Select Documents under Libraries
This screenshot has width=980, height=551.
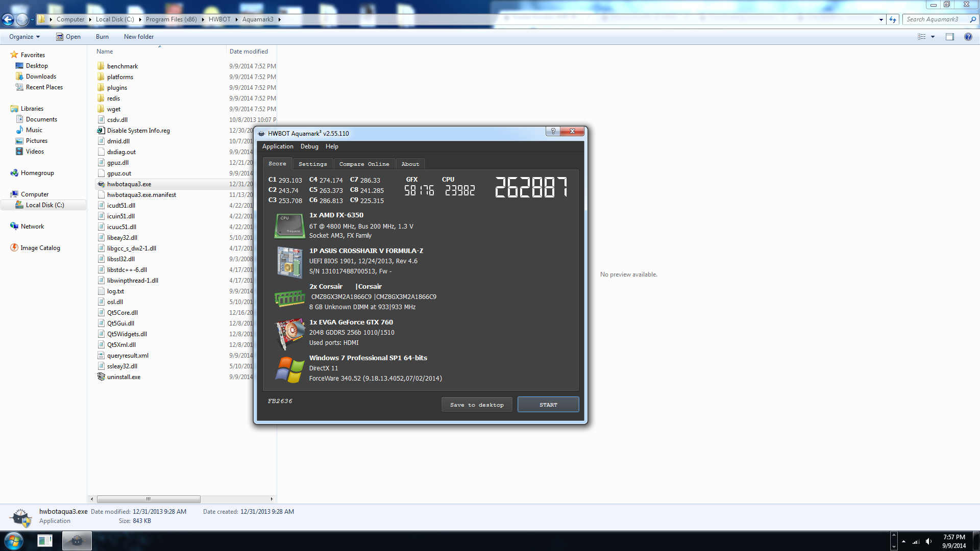(41, 119)
